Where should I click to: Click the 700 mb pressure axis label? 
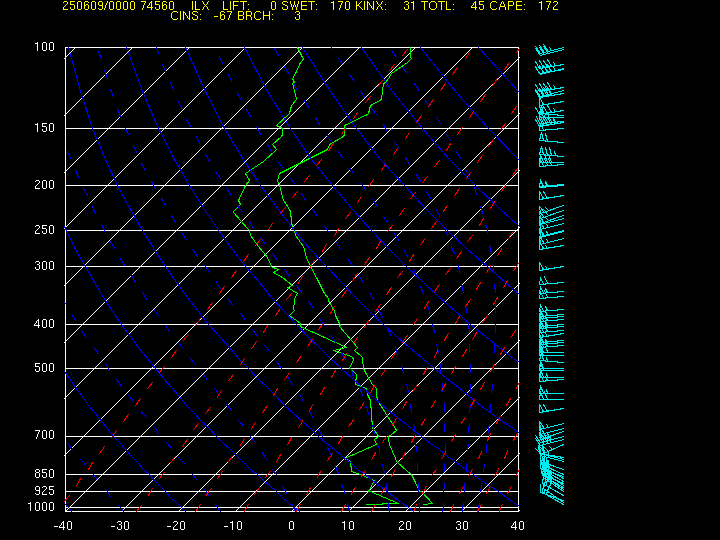(x=45, y=435)
